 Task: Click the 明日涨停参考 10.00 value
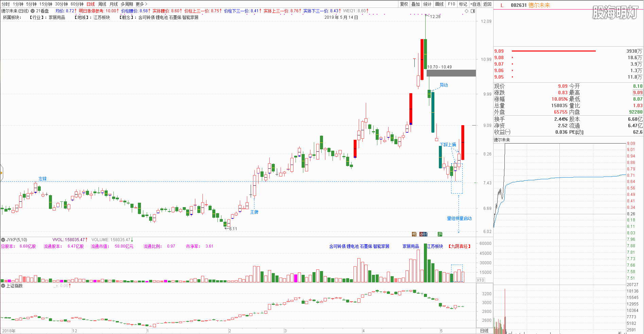(x=111, y=11)
